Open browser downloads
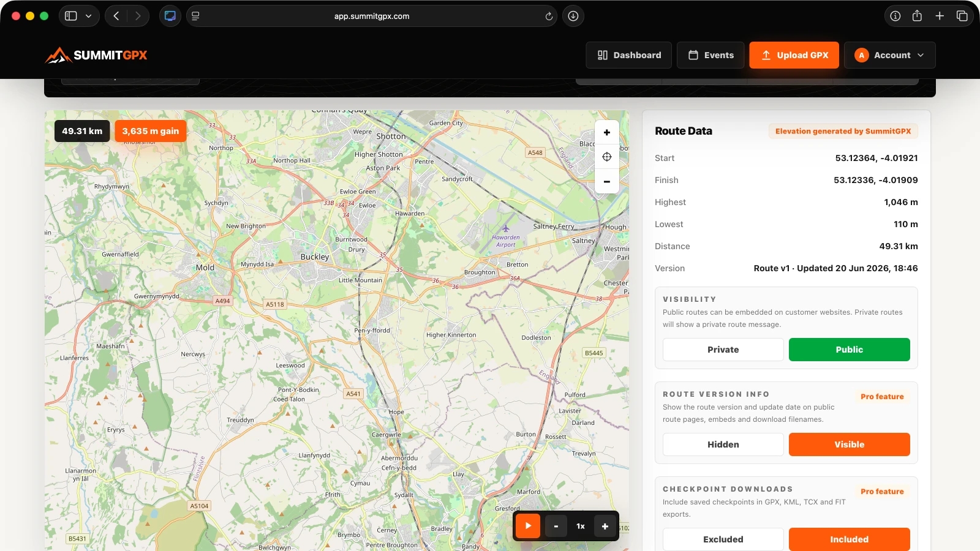This screenshot has height=551, width=980. click(x=573, y=16)
